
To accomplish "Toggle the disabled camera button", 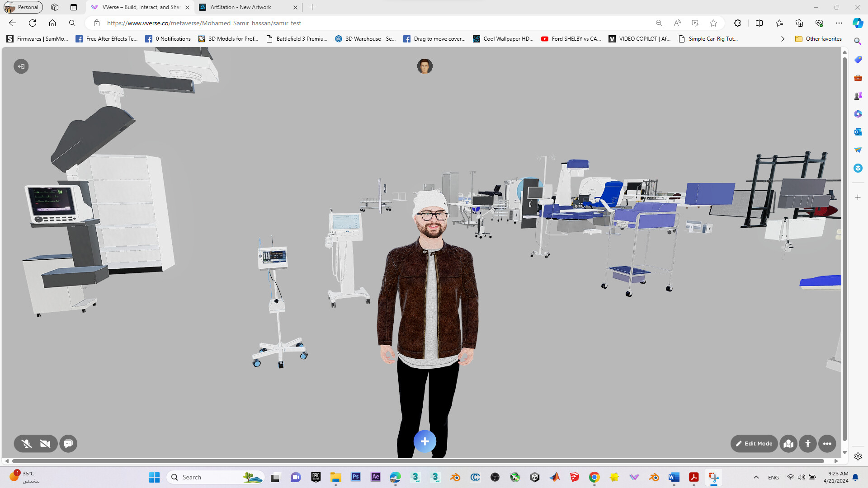I will click(x=45, y=444).
